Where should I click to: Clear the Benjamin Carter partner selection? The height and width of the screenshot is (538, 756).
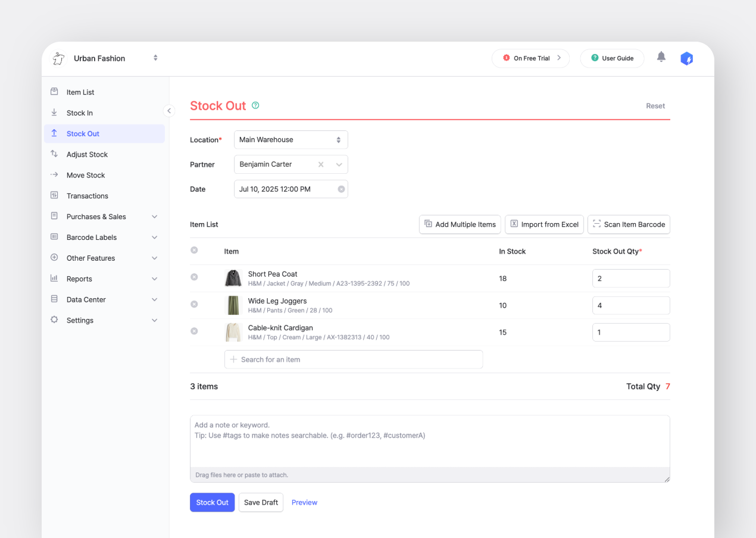(321, 165)
